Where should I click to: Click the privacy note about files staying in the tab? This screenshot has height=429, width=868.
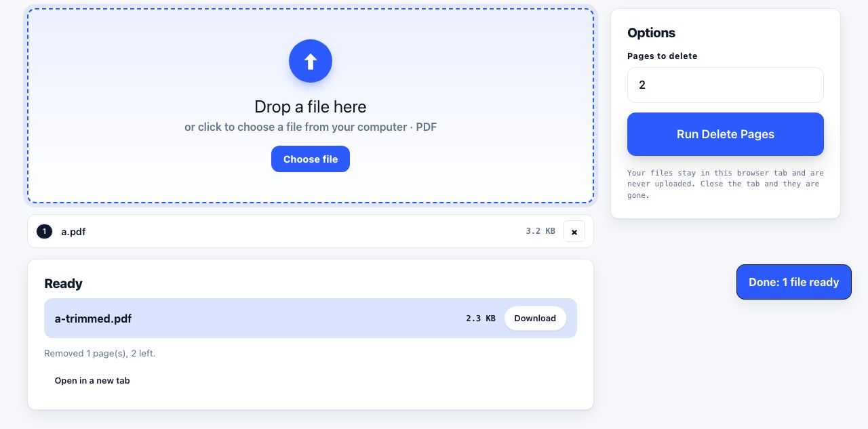pyautogui.click(x=726, y=184)
